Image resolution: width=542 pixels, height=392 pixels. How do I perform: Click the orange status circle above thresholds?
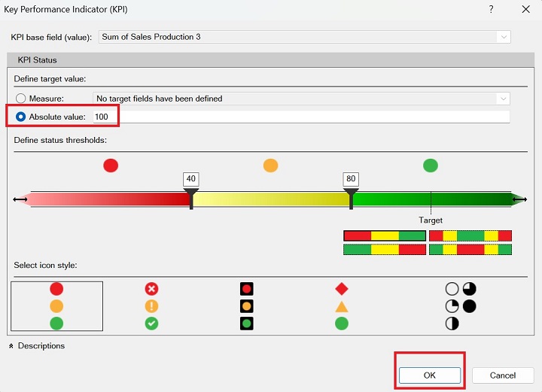[271, 166]
